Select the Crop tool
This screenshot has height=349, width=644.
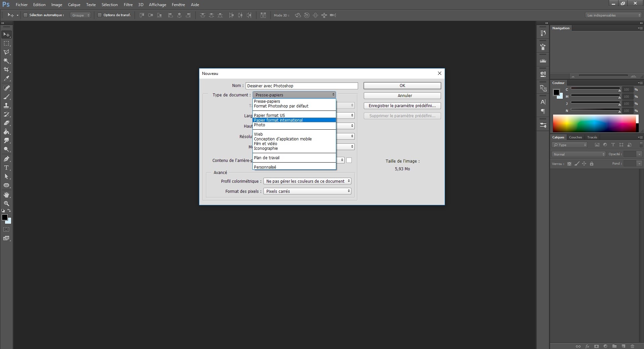[6, 70]
